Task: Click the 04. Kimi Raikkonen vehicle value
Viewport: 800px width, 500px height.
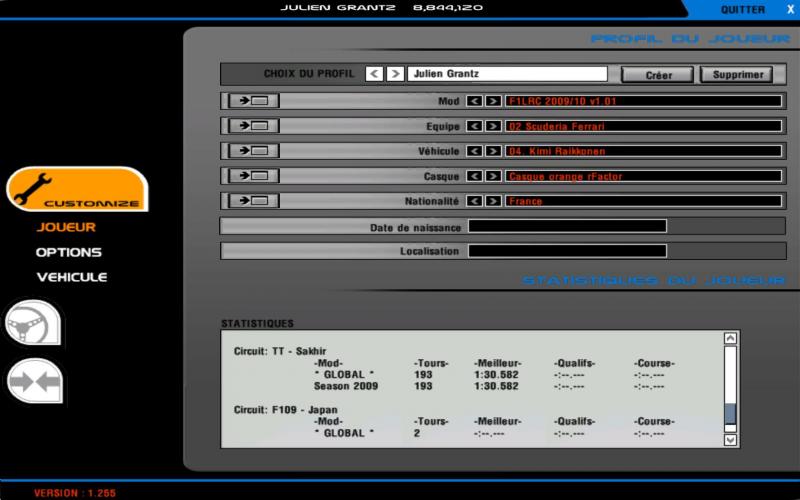Action: pyautogui.click(x=643, y=151)
